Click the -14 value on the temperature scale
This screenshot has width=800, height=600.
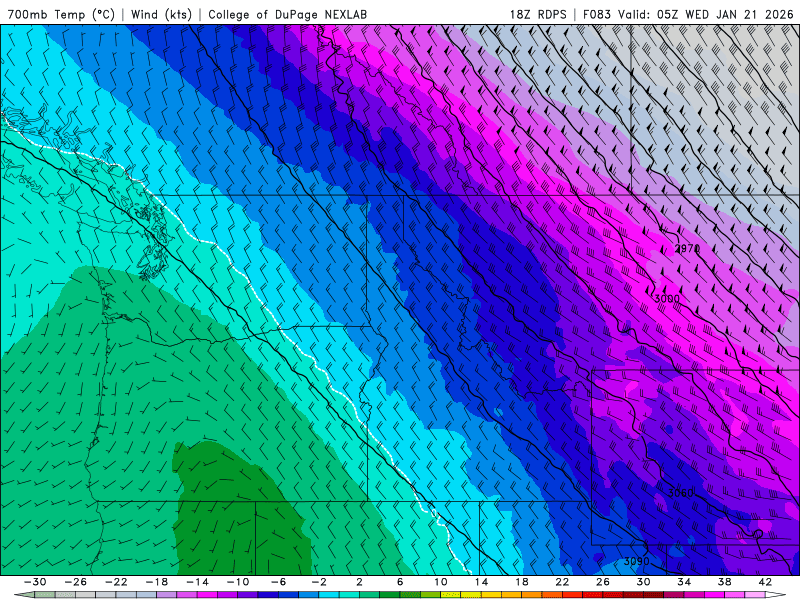pyautogui.click(x=197, y=582)
